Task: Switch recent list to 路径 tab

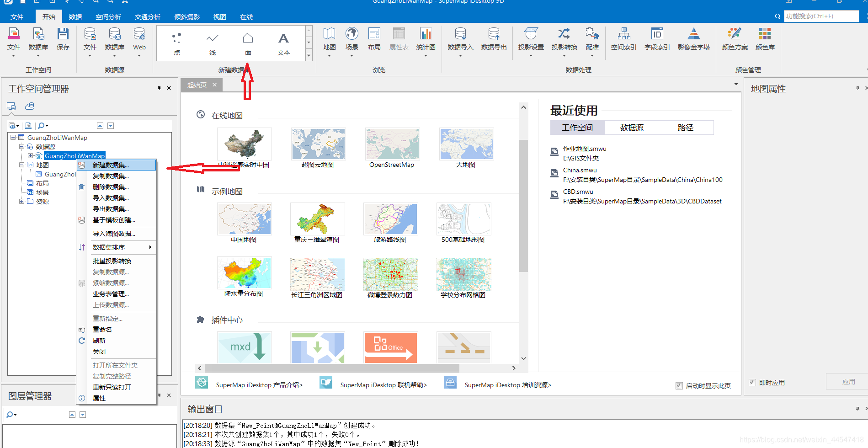Action: [686, 128]
